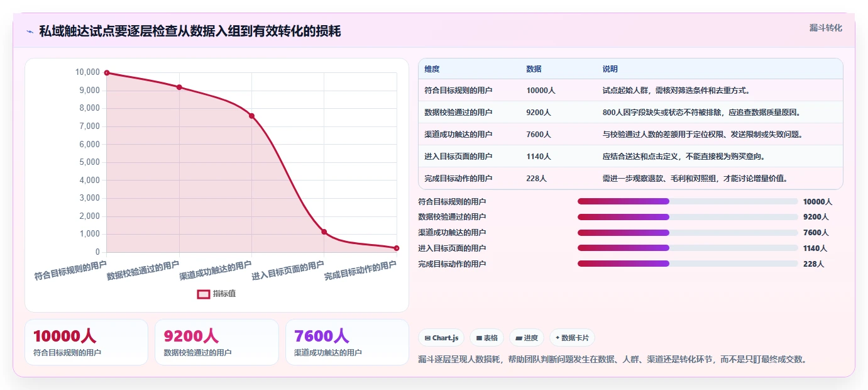
Task: Click the x-axis label 数据校验通过的用户
Action: coord(143,270)
